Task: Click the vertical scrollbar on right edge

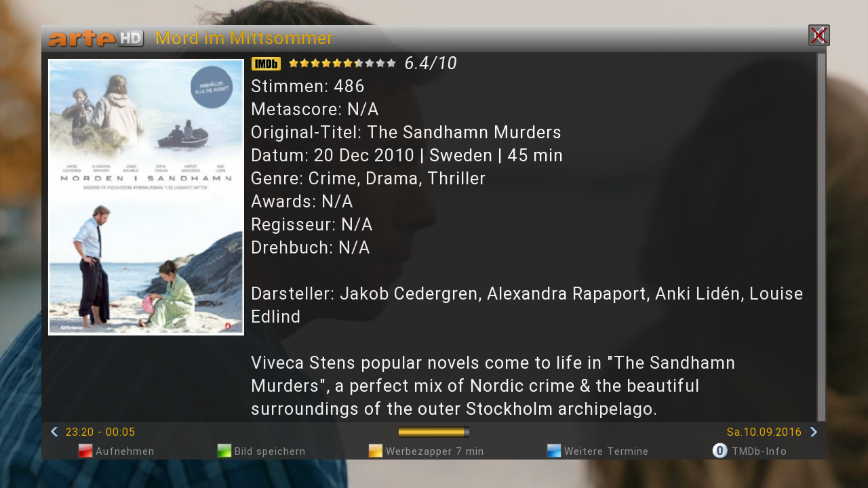Action: coord(821,237)
